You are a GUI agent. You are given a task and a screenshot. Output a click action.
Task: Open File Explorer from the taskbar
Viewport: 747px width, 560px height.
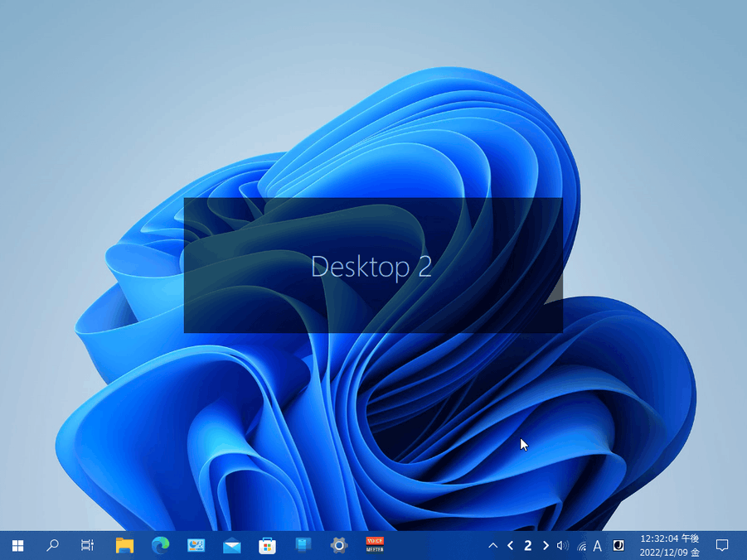coord(125,546)
